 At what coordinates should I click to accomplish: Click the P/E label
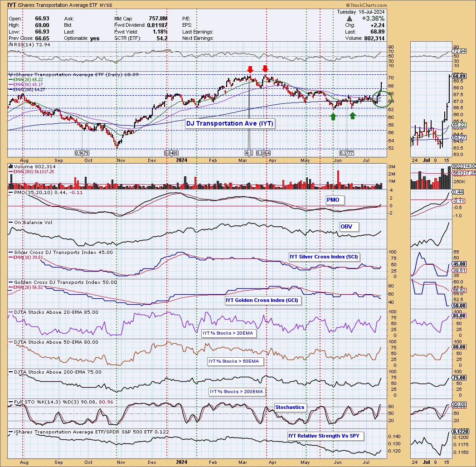(x=186, y=19)
